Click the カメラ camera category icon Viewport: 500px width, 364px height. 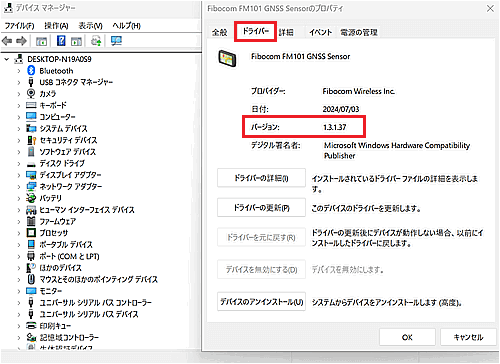coord(31,93)
